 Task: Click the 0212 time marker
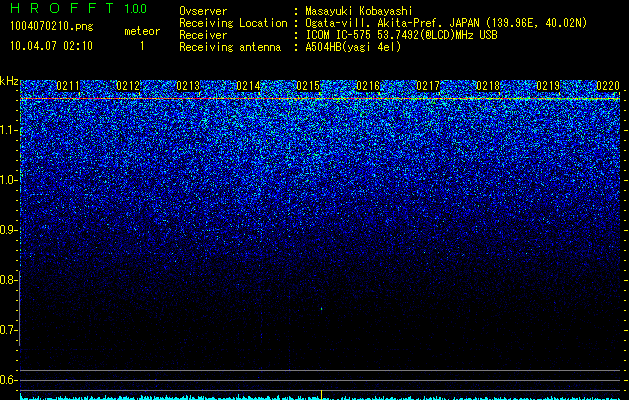click(x=128, y=86)
